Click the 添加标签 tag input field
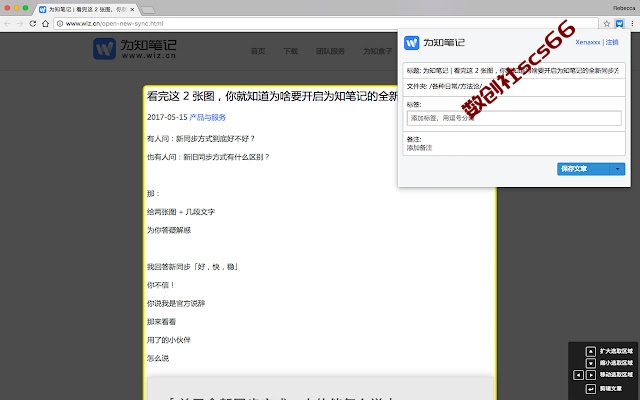This screenshot has width=640, height=400. (514, 118)
